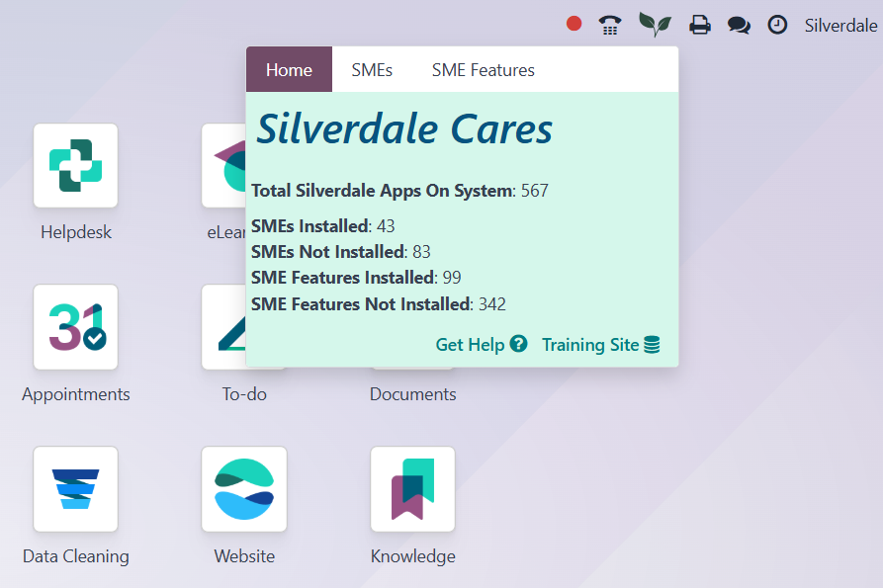Click the Get Help link
The width and height of the screenshot is (883, 588).
482,345
